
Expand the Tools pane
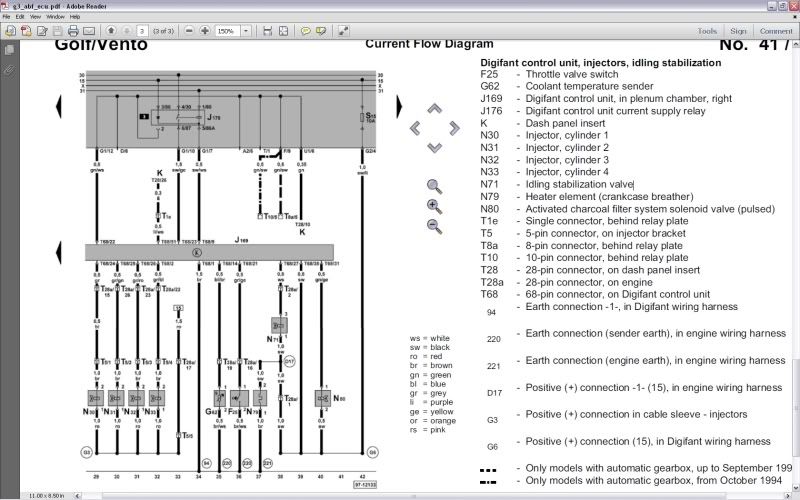pos(707,31)
